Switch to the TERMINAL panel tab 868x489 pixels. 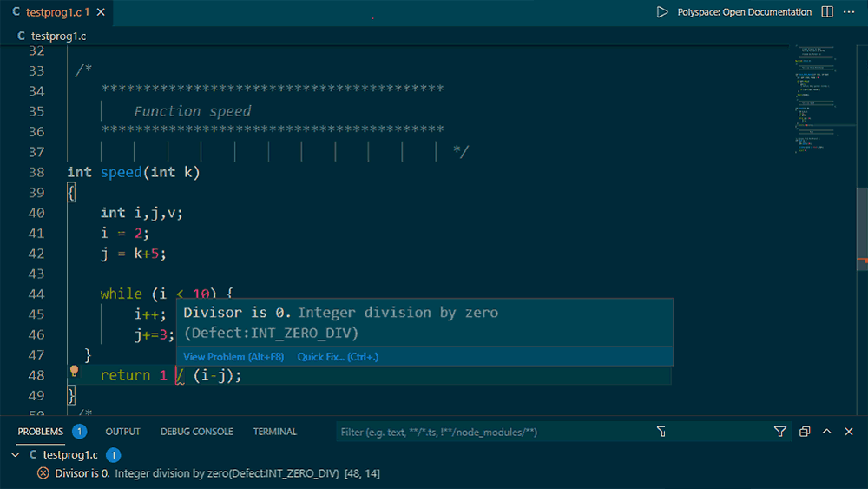click(274, 432)
